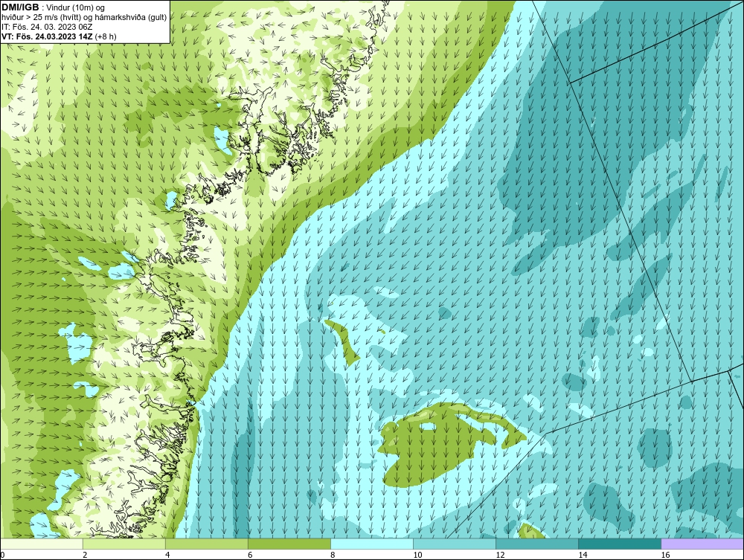Pick the 10–12 m/s light teal swatch
The image size is (744, 560).
tap(454, 544)
